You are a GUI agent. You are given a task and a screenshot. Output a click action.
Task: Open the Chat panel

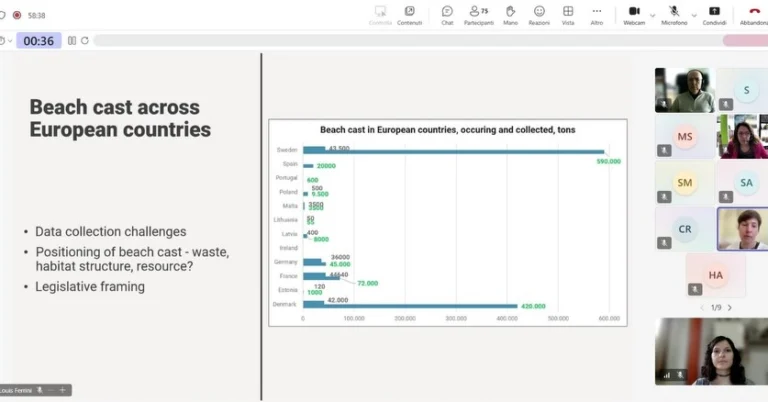coord(447,14)
